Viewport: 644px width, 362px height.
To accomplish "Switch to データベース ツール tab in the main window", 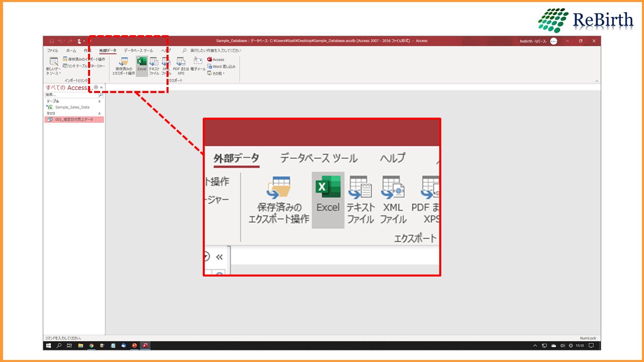I will click(x=138, y=51).
